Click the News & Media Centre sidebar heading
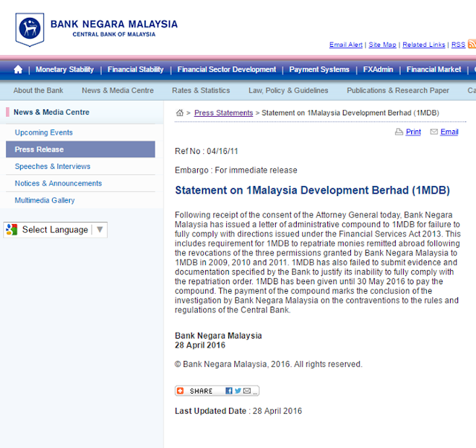476x448 pixels. 51,112
